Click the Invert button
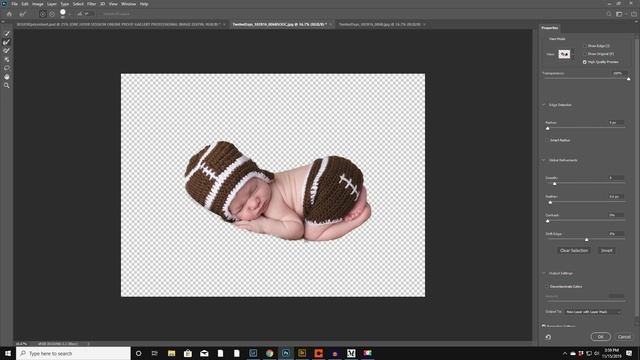The image size is (640, 360). (x=607, y=251)
